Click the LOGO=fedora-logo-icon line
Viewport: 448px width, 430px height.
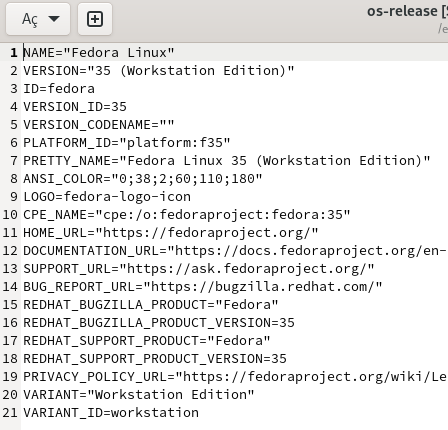click(107, 197)
